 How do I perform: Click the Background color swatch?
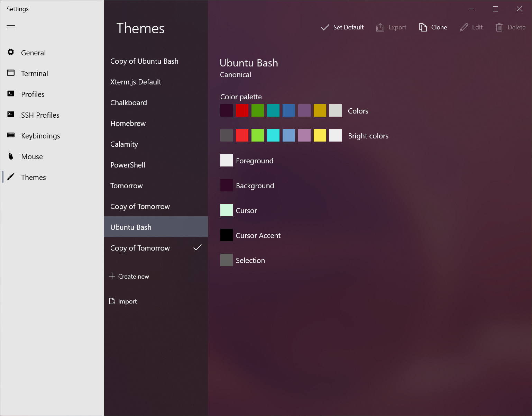coord(226,185)
